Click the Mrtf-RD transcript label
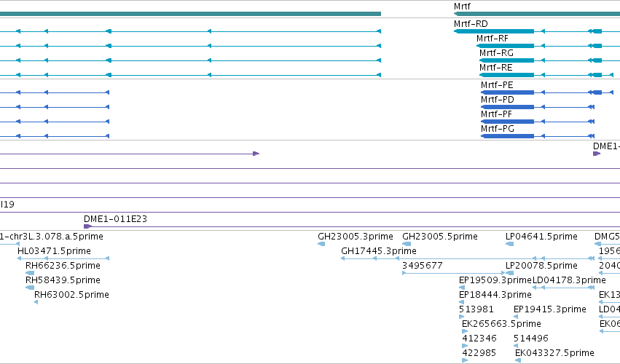 point(471,24)
